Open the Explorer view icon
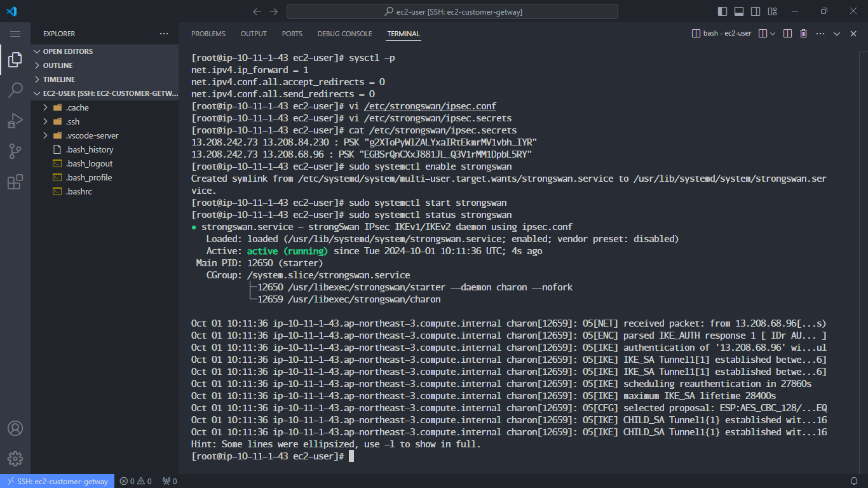868x488 pixels. pos(15,60)
